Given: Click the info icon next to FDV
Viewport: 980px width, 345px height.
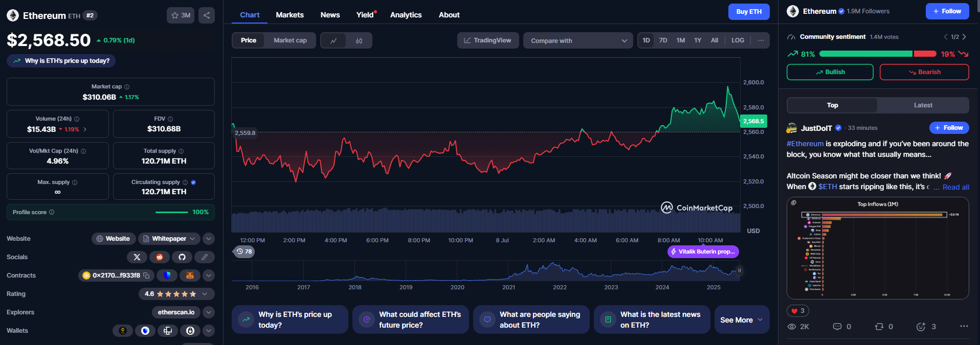Looking at the screenshot, I should point(170,119).
